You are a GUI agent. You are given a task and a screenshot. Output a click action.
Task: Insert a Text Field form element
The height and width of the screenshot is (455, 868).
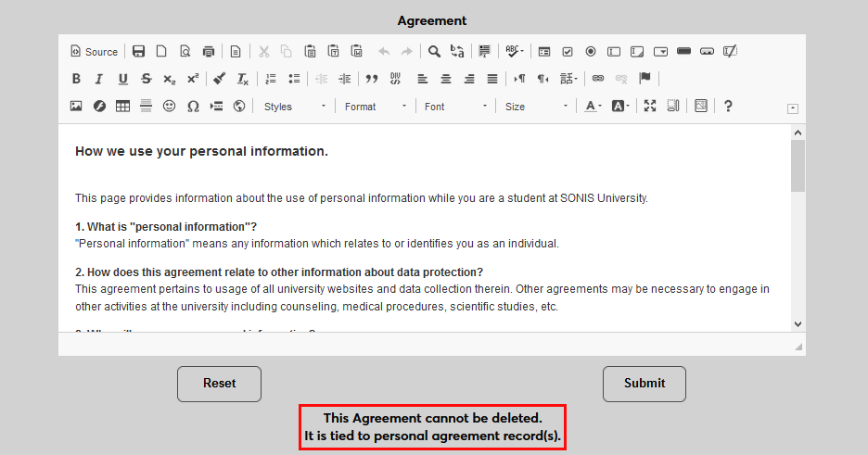click(x=614, y=51)
